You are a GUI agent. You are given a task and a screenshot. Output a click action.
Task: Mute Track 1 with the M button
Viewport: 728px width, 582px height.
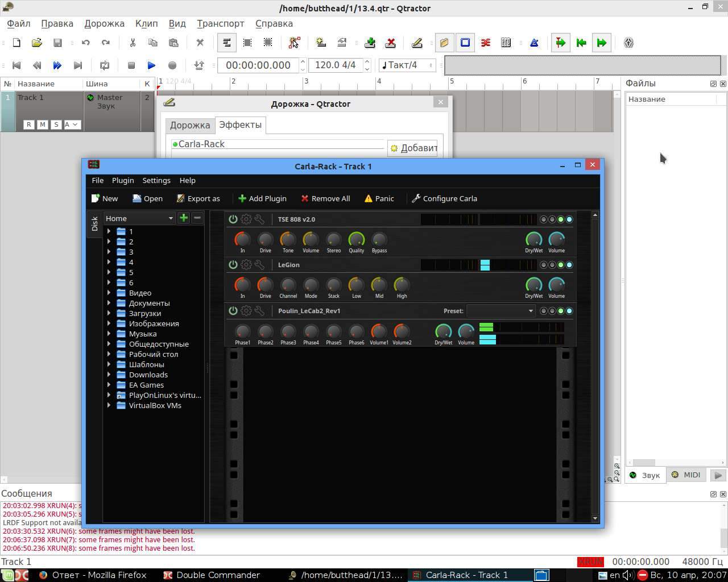[42, 124]
